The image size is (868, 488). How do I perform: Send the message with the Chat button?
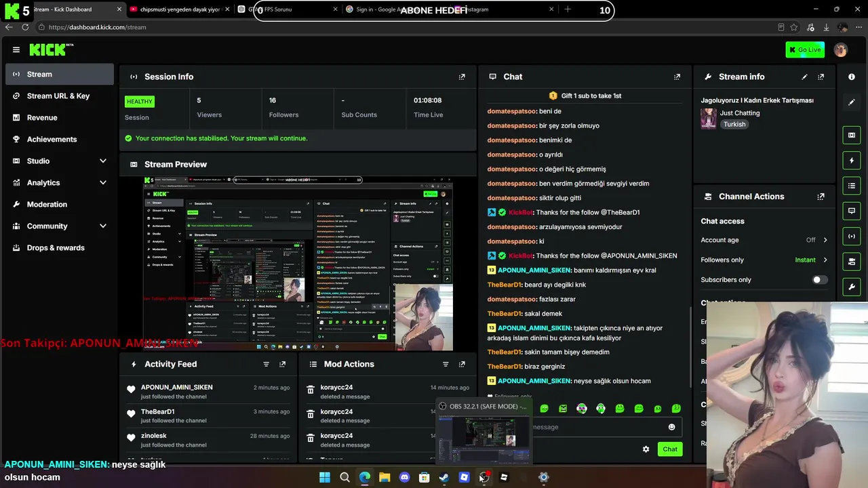click(670, 449)
